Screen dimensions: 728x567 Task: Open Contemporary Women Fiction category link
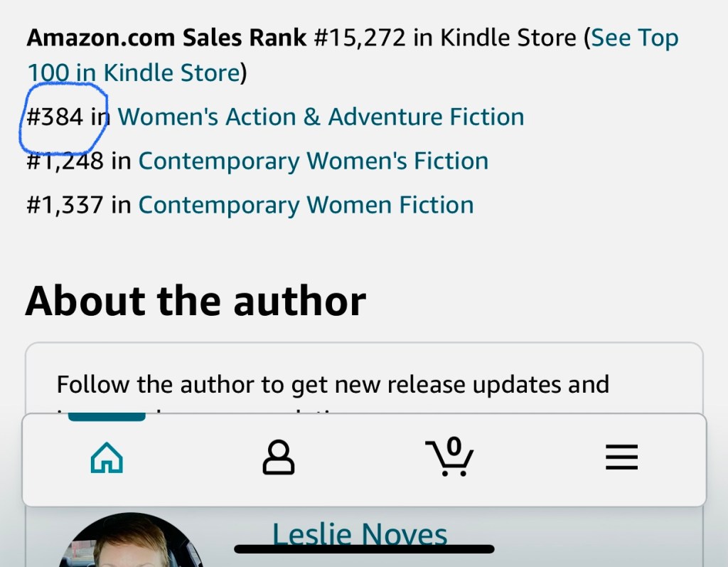click(306, 205)
